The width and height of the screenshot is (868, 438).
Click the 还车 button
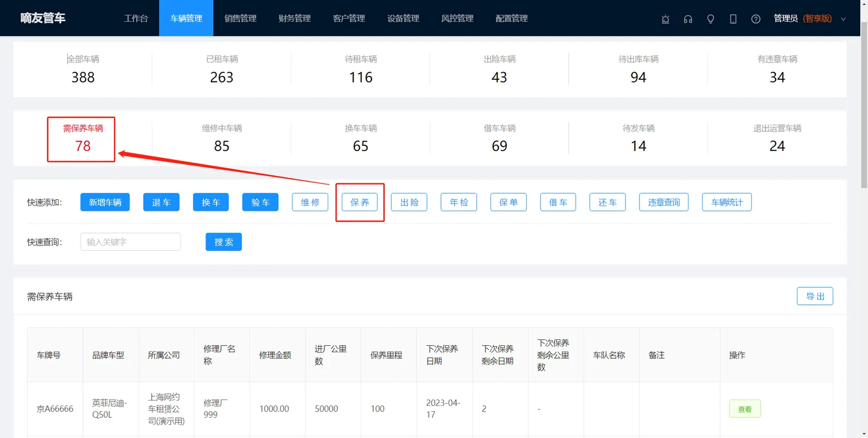(x=608, y=202)
